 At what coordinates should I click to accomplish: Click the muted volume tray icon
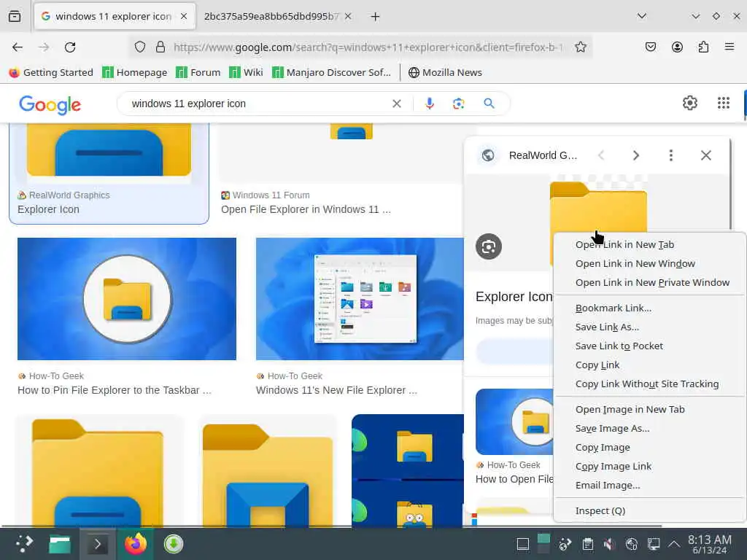609,544
